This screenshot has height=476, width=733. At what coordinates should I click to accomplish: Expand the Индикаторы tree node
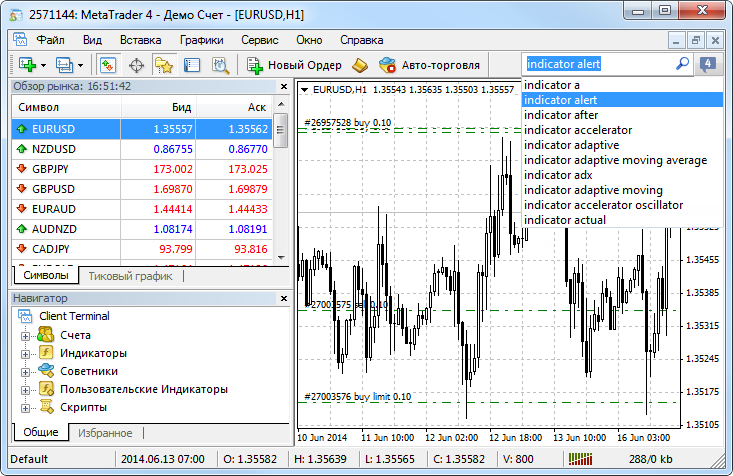pos(25,354)
